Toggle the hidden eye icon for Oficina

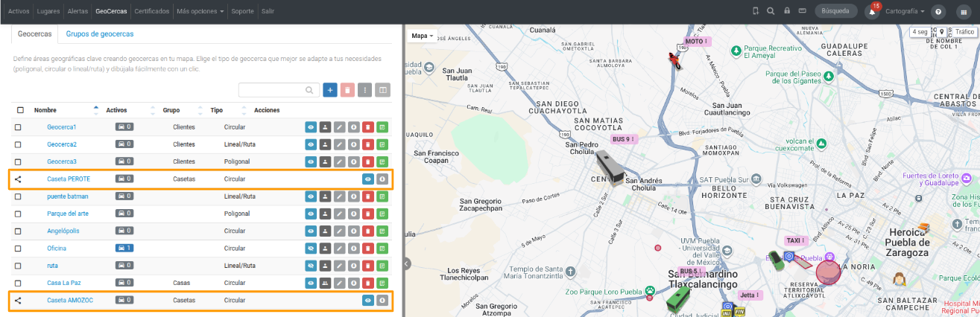click(x=311, y=249)
